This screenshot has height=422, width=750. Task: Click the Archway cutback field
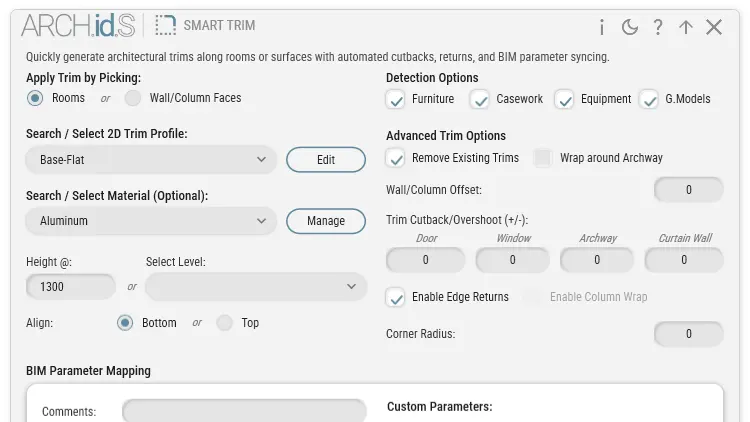597,260
